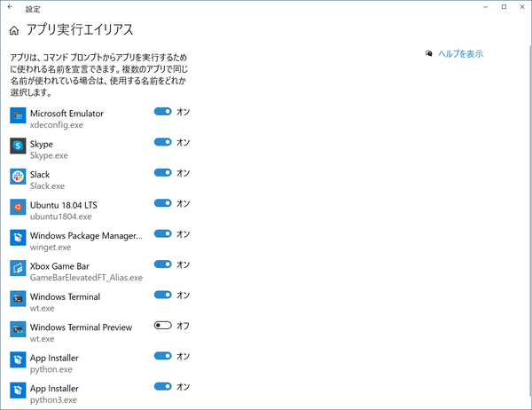The height and width of the screenshot is (410, 532).
Task: Click the Skype app icon
Action: pos(18,146)
